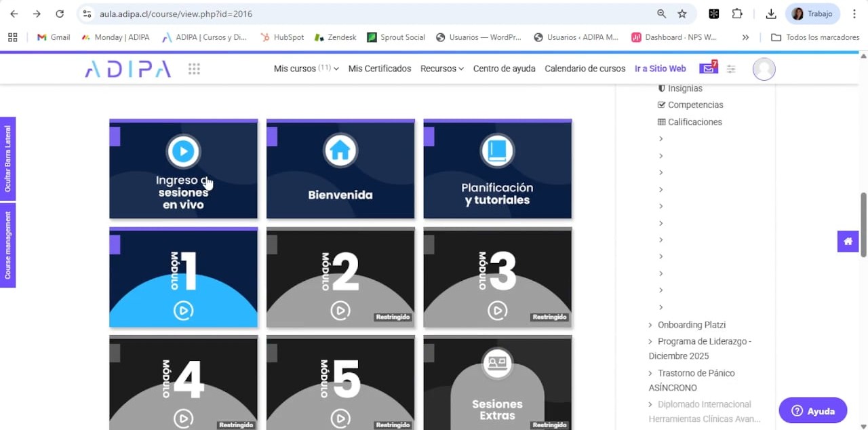Viewport: 868px width, 430px height.
Task: Click the purple home button at right edge
Action: tap(848, 241)
